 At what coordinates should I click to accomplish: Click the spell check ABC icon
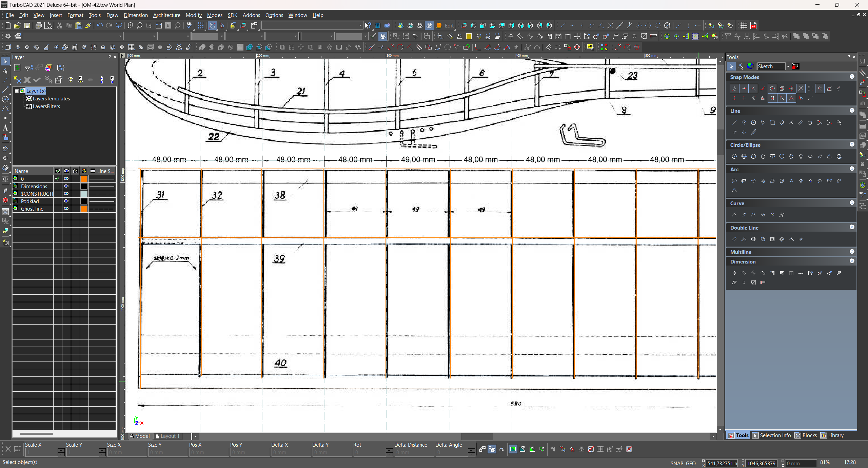click(x=189, y=25)
